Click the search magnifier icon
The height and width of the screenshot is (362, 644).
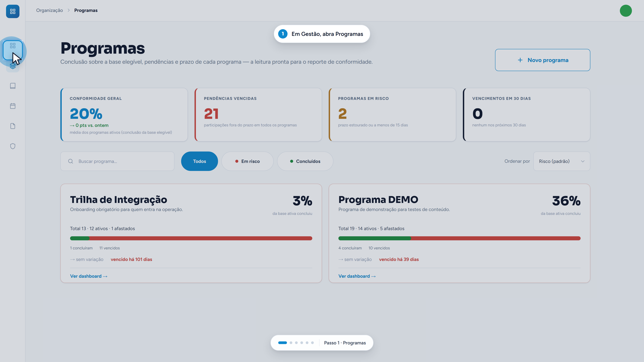point(71,161)
